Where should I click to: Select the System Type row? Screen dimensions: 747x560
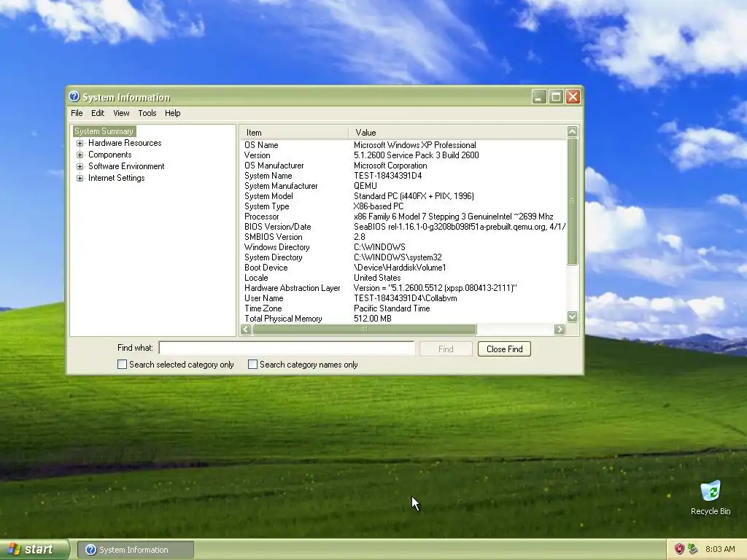click(403, 206)
